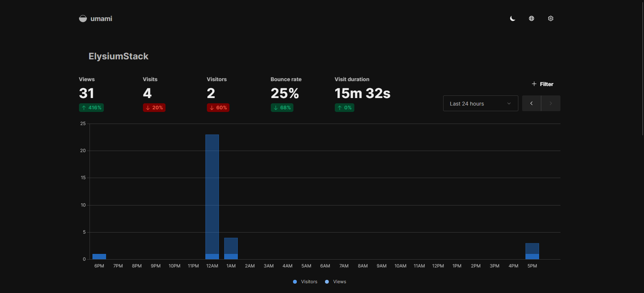
Task: Open the Last 24 hours dropdown
Action: pos(480,103)
